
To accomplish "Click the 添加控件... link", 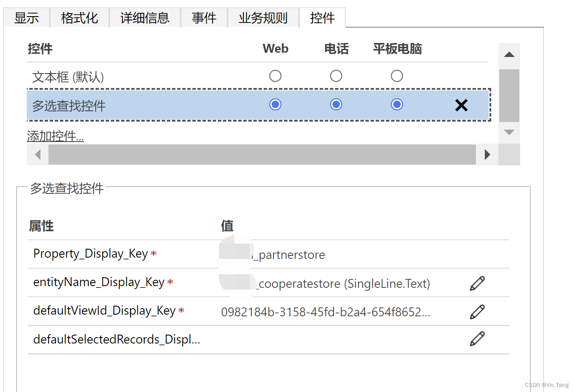I will coord(55,136).
